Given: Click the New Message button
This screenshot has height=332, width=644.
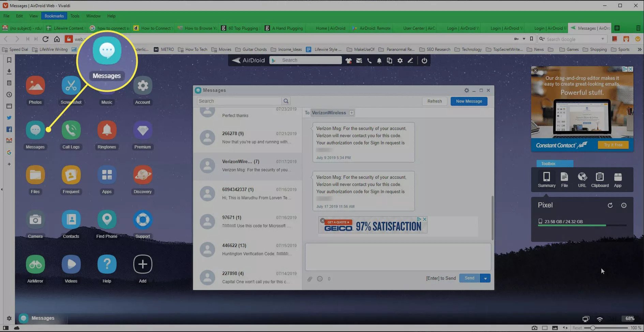Looking at the screenshot, I should tap(469, 101).
